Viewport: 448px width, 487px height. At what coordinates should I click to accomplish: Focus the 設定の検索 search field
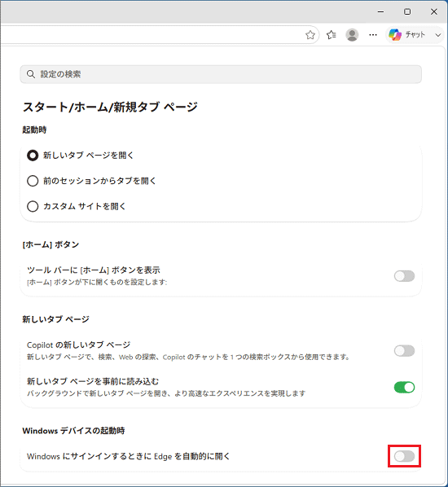click(221, 74)
